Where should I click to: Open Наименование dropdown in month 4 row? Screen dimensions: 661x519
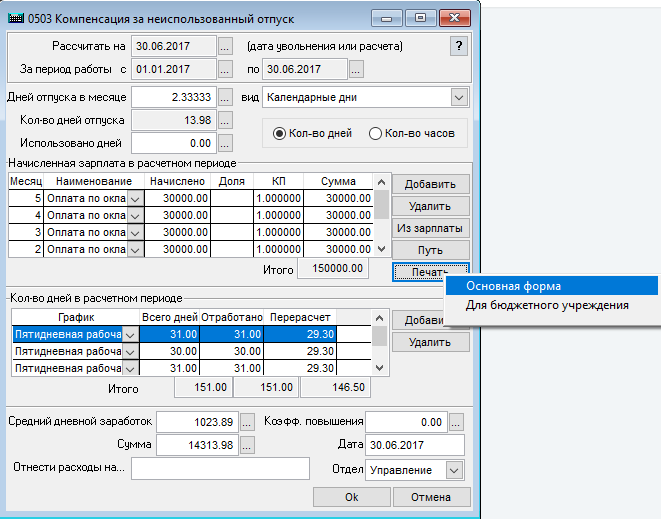135,215
